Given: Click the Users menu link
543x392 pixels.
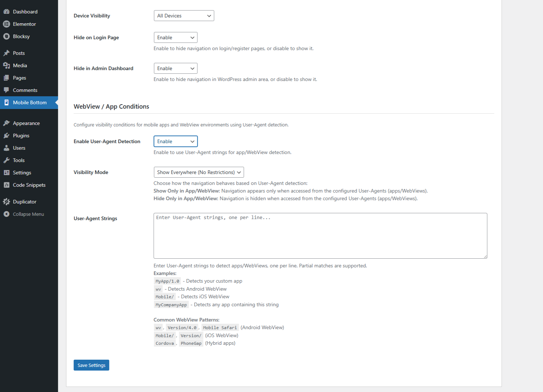Looking at the screenshot, I should click(19, 148).
